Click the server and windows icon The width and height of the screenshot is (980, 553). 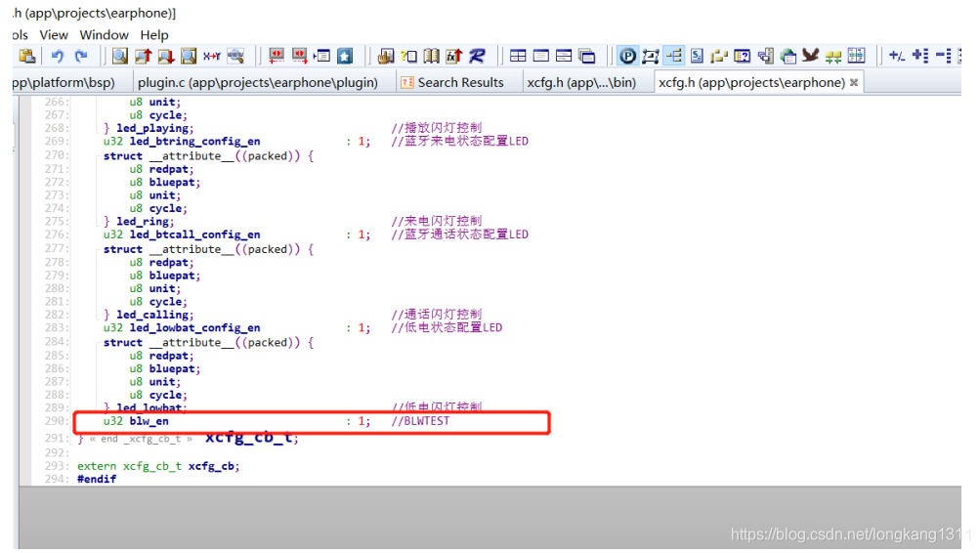765,57
